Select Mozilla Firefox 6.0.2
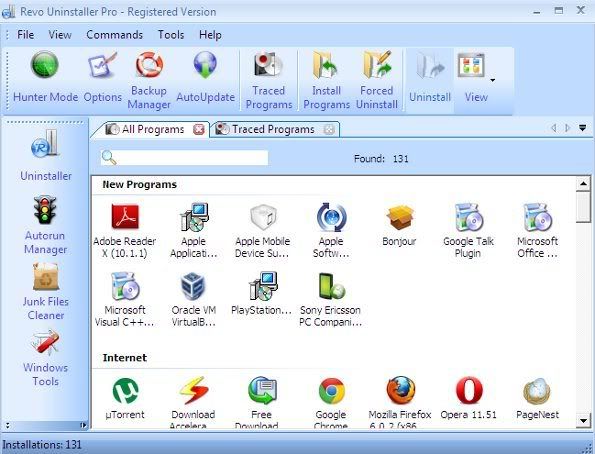 pos(400,402)
